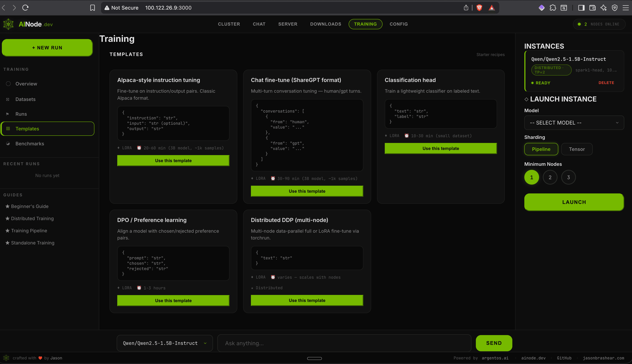
Task: Click the star icon beside Beginner's Guide
Action: pyautogui.click(x=8, y=206)
